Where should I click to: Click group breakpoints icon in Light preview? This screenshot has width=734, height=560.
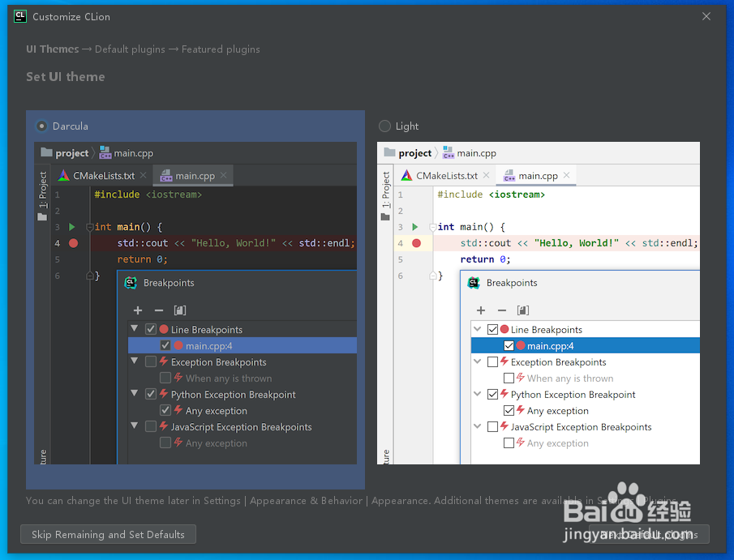point(523,310)
